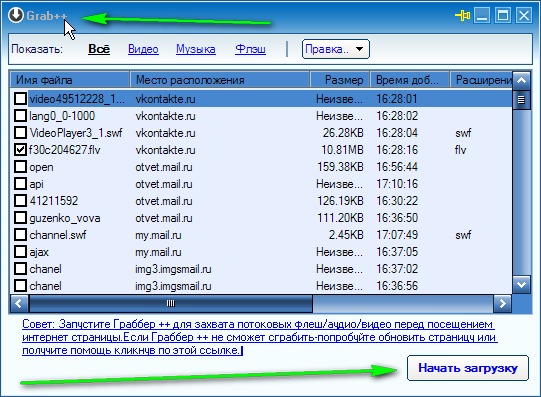Click time value 16:36:56
Screen dimensions: 541x397
click(397, 286)
